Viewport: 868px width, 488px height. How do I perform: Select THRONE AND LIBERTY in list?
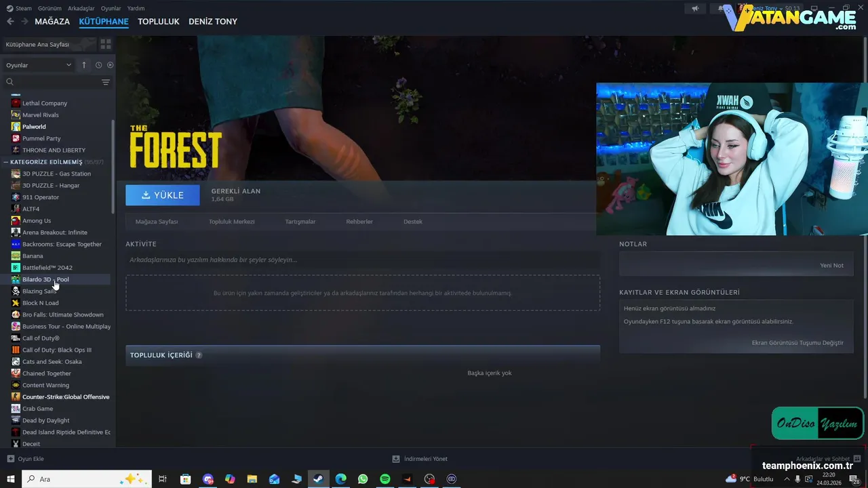coord(54,150)
